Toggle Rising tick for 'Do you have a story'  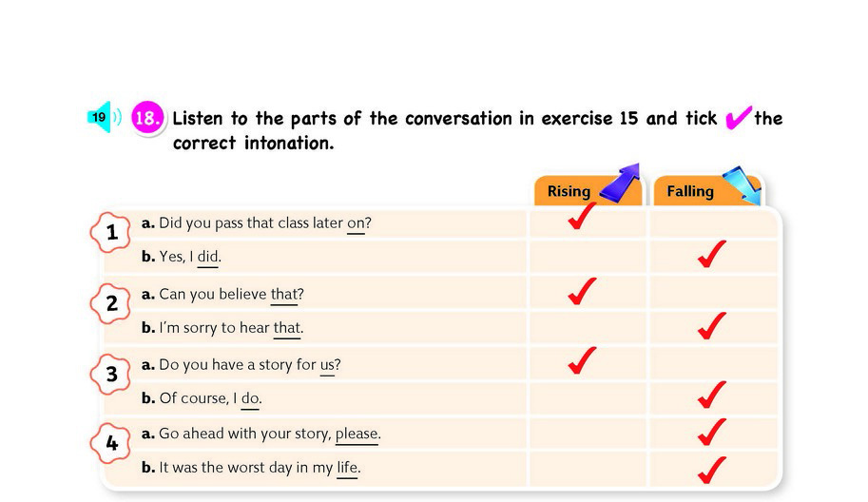(x=583, y=361)
